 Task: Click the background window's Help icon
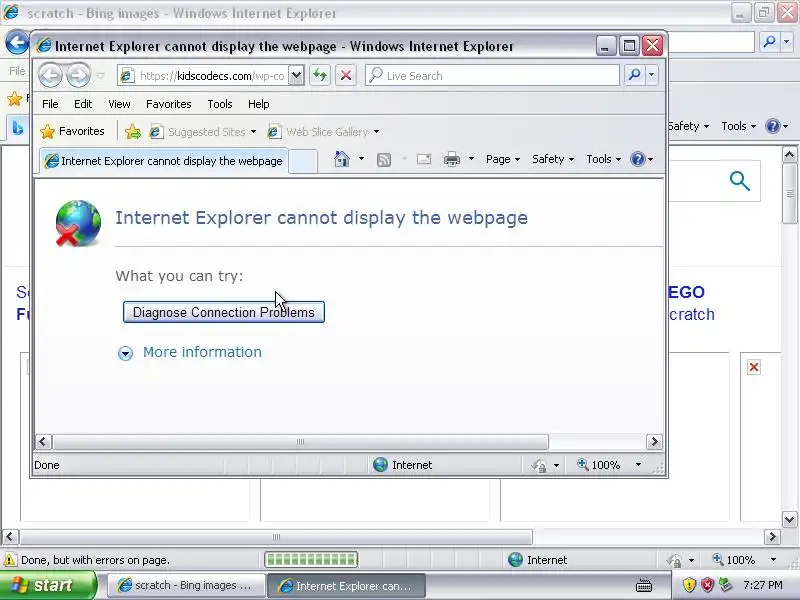pyautogui.click(x=772, y=126)
